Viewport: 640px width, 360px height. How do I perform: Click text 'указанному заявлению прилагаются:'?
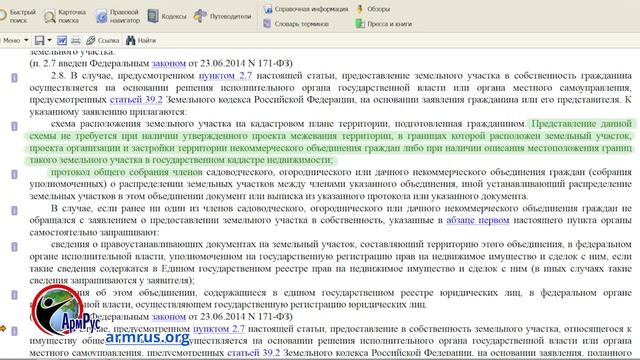tap(108, 112)
